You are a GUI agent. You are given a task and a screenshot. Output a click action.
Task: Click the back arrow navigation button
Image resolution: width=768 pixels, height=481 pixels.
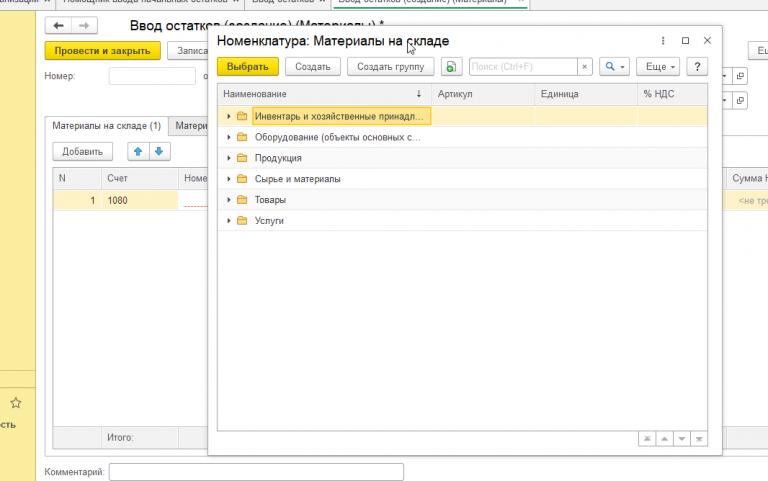click(58, 25)
